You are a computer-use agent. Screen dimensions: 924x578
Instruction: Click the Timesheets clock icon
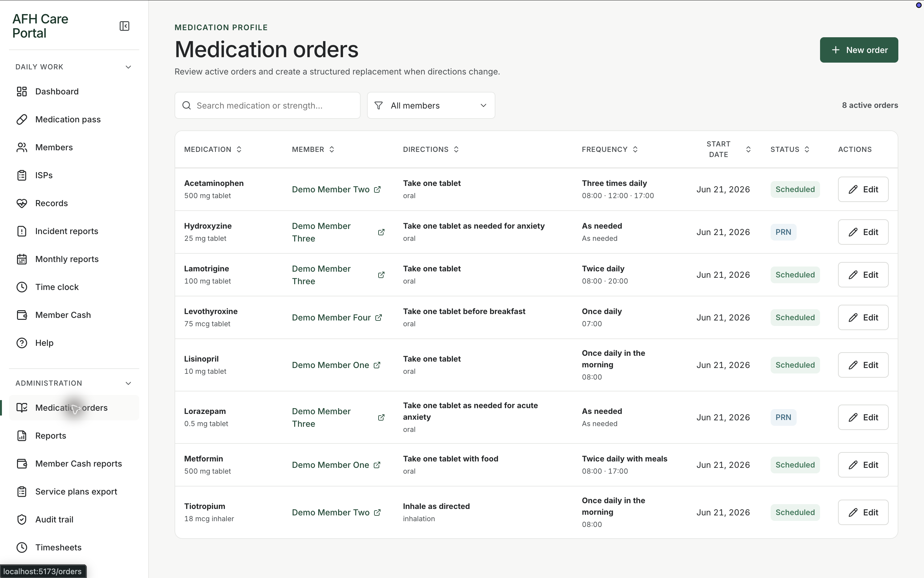pos(22,547)
